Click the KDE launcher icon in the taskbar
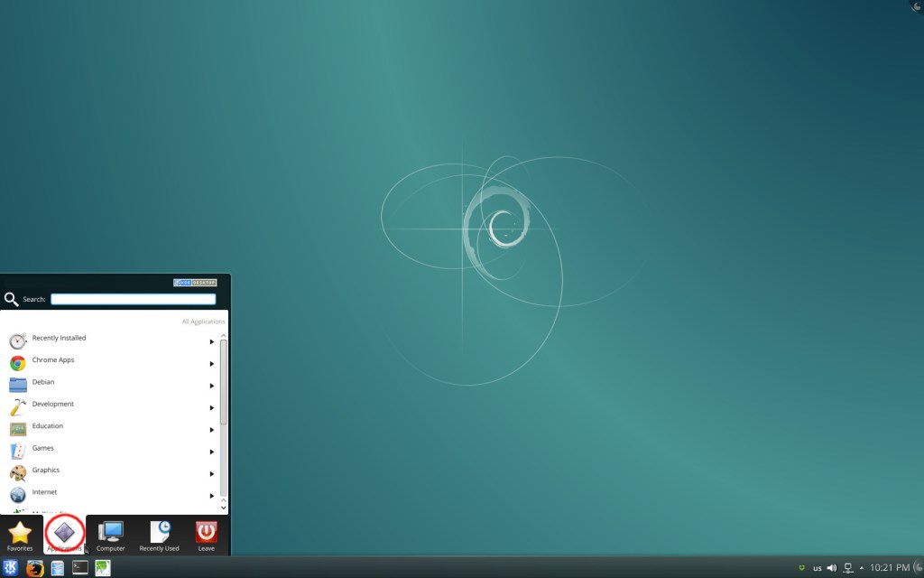This screenshot has width=924, height=578. click(11, 568)
